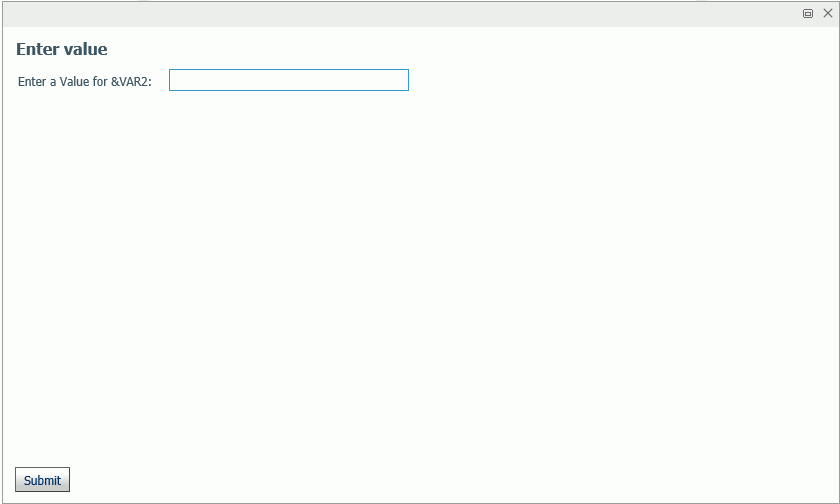
Task: Select the bottom-left Submit button
Action: point(42,479)
